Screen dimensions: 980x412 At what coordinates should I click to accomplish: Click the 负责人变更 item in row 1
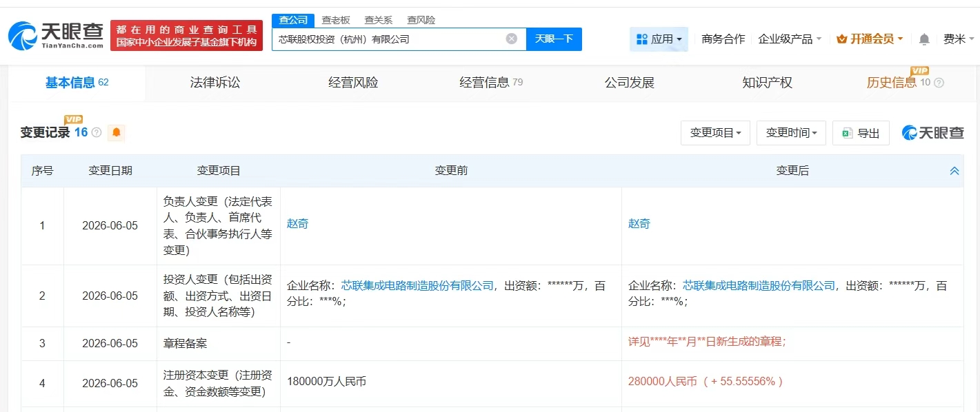tap(218, 226)
